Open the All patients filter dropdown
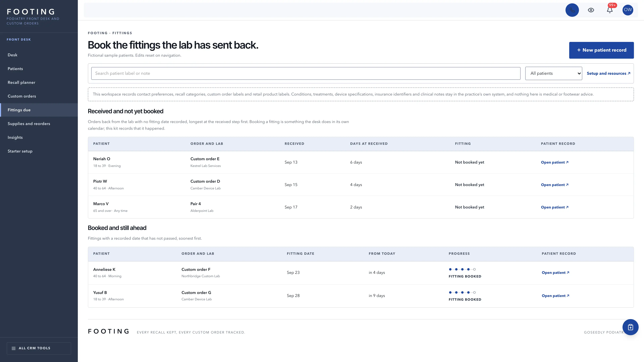The image size is (644, 362). 553,73
